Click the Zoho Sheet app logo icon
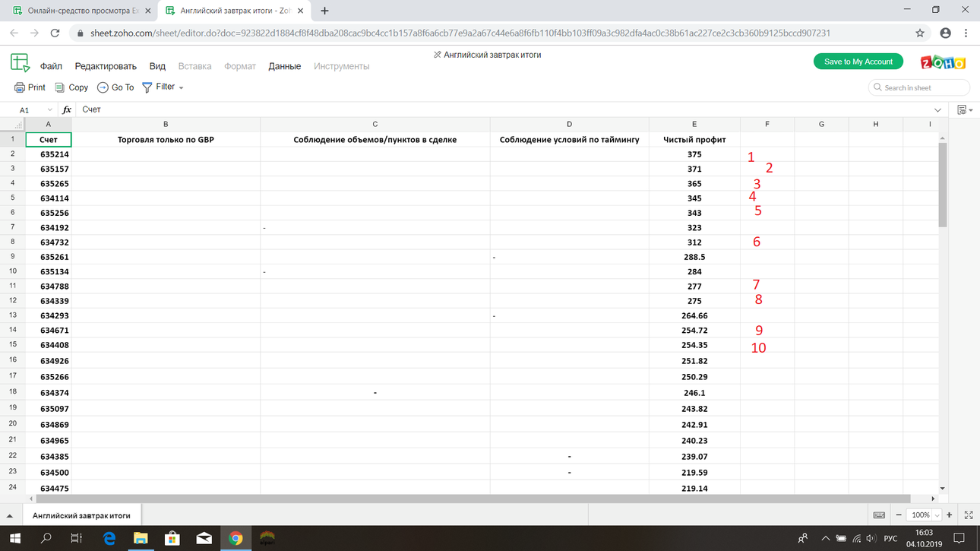980x551 pixels. pos(20,63)
